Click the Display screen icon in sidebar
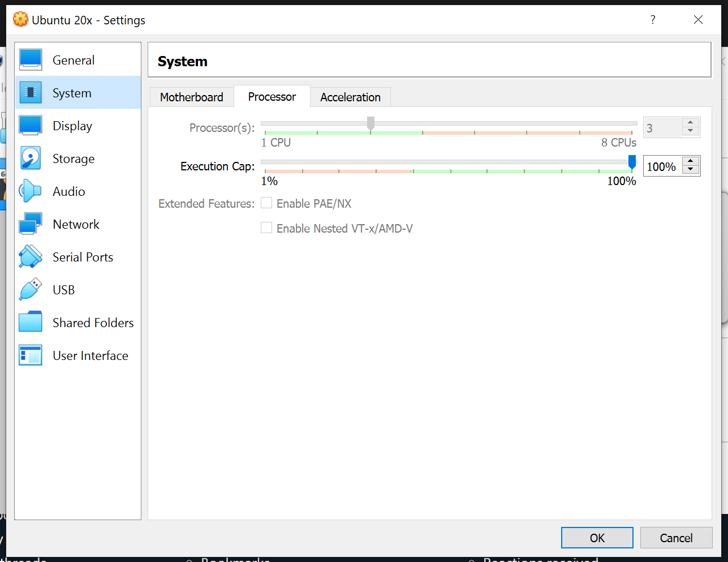The width and height of the screenshot is (728, 562). click(x=31, y=125)
